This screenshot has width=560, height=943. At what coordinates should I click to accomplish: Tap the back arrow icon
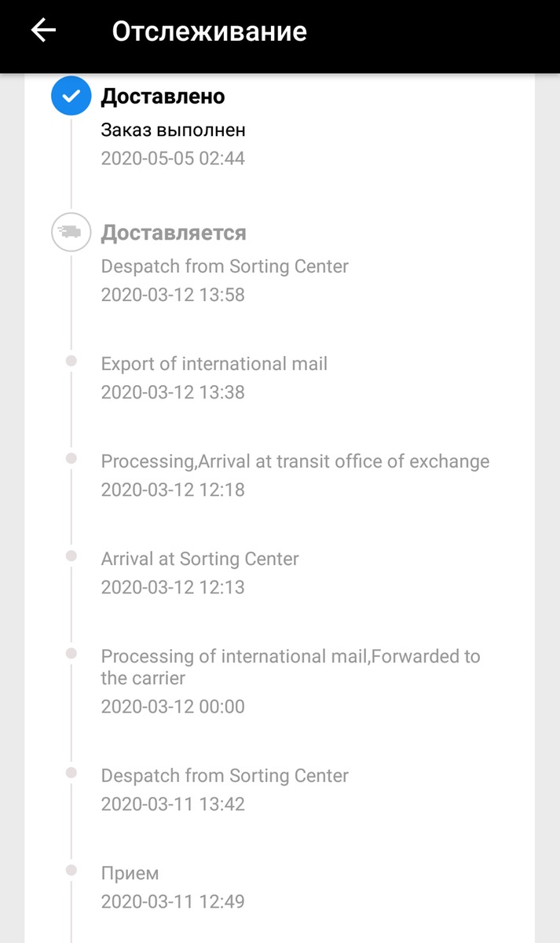(x=43, y=31)
